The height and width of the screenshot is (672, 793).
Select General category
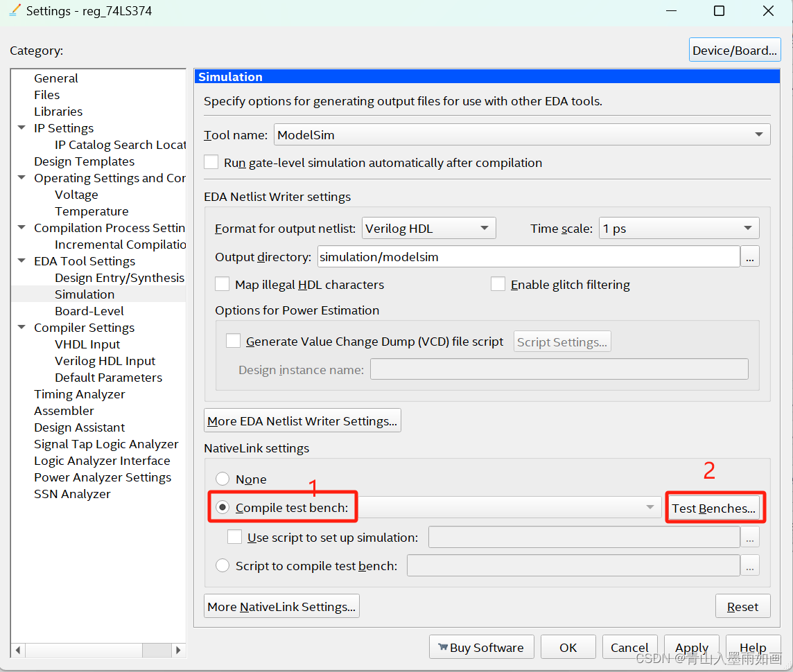click(56, 78)
